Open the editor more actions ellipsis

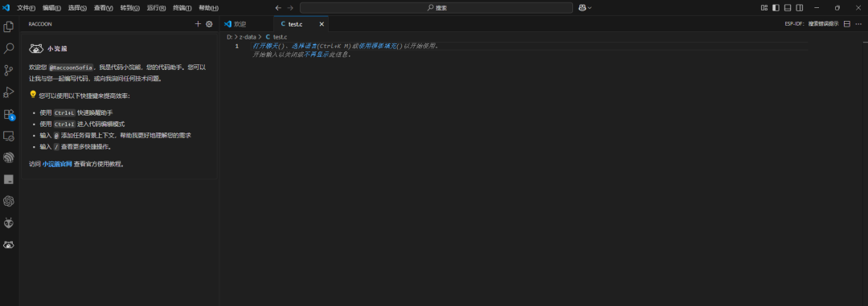pyautogui.click(x=858, y=24)
